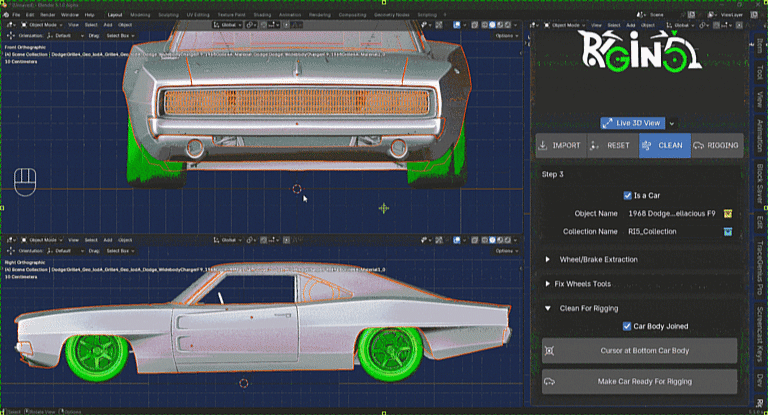The height and width of the screenshot is (415, 768).
Task: Select the CLEAN tab in the Rigin5 panel
Action: pos(665,146)
